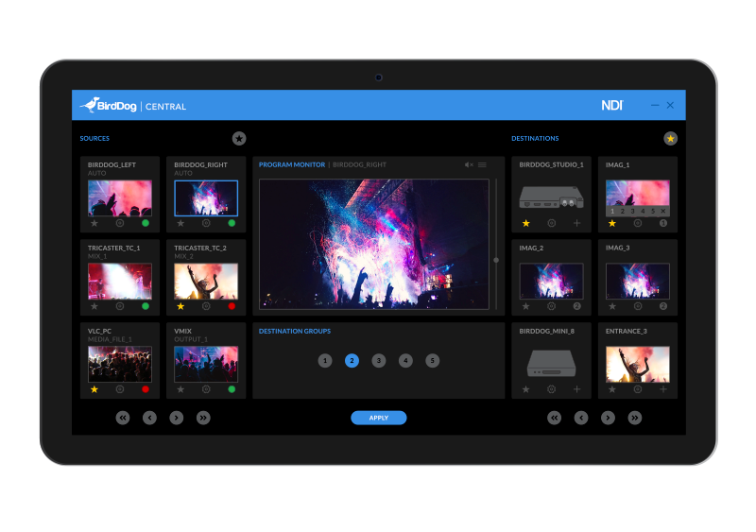Click green status dot on BIRDDOG_LEFT
This screenshot has height=532, width=756.
pos(146,223)
